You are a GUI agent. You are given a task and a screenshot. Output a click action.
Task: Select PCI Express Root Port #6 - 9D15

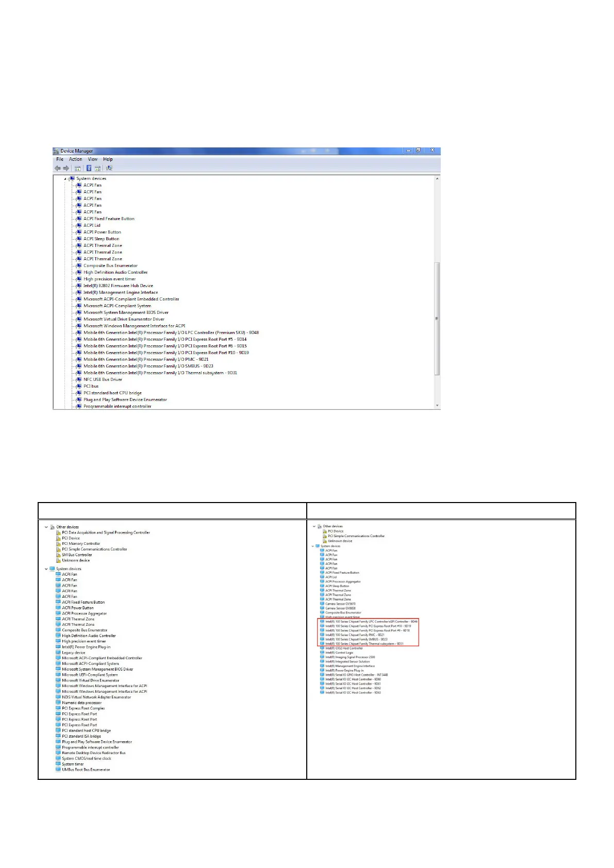pos(165,346)
